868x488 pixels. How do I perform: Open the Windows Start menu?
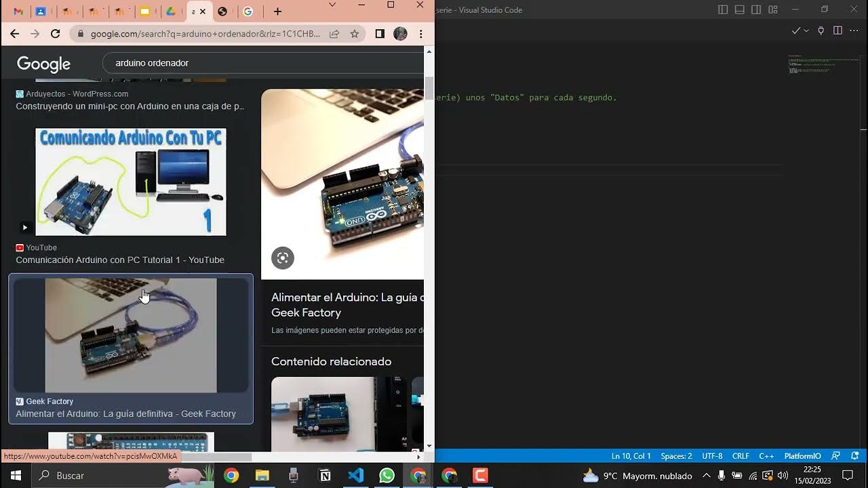click(15, 475)
